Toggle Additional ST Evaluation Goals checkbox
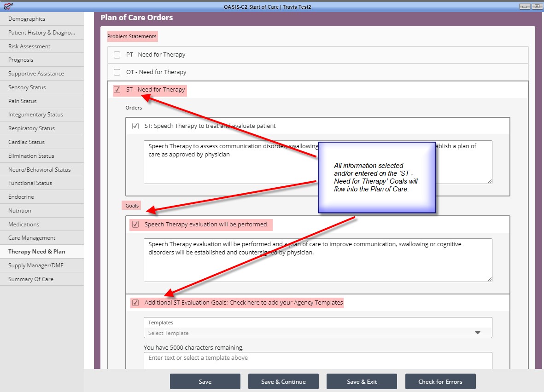Viewport: 544px width, 392px height. tap(135, 303)
